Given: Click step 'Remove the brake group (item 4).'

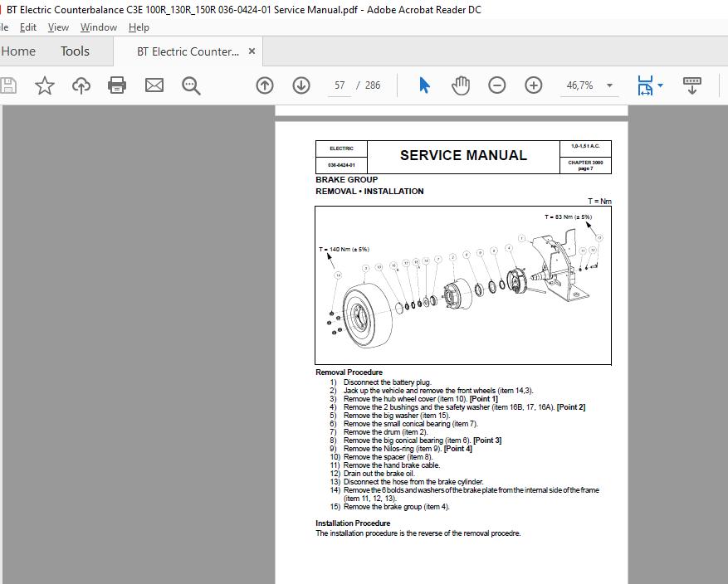Looking at the screenshot, I should click(x=397, y=507).
